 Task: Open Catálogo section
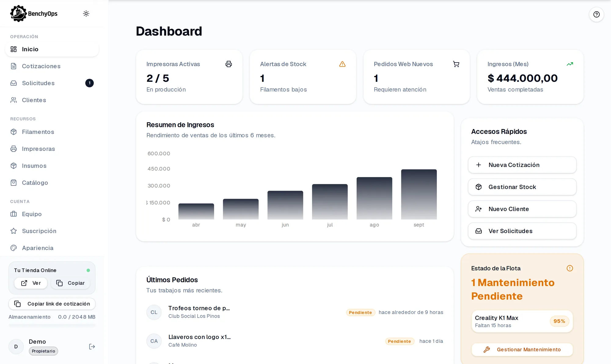point(52,183)
